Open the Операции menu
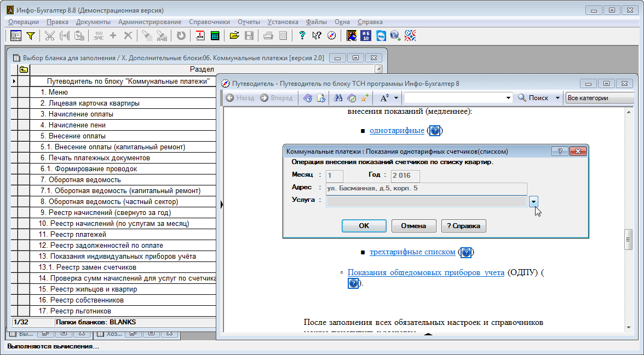Screen dimensions: 644x355 click(24, 22)
